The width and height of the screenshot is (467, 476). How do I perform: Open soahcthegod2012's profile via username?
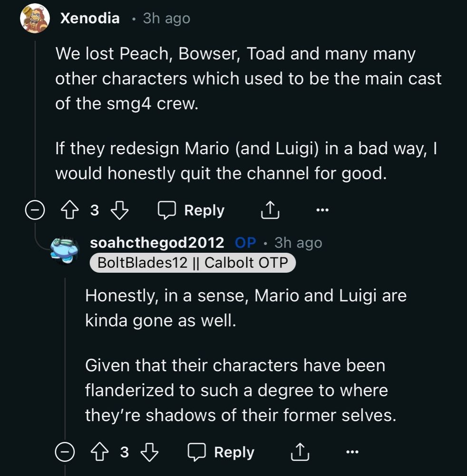pos(157,243)
